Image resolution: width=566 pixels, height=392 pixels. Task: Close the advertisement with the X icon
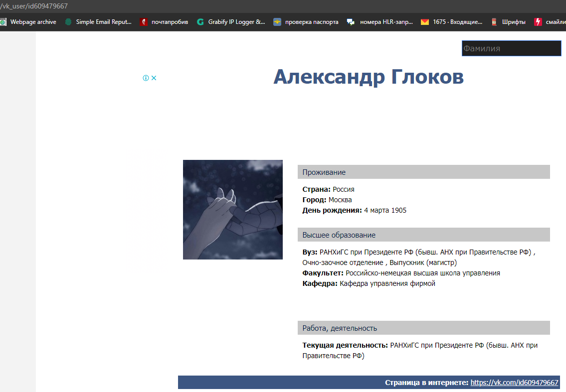click(x=154, y=78)
